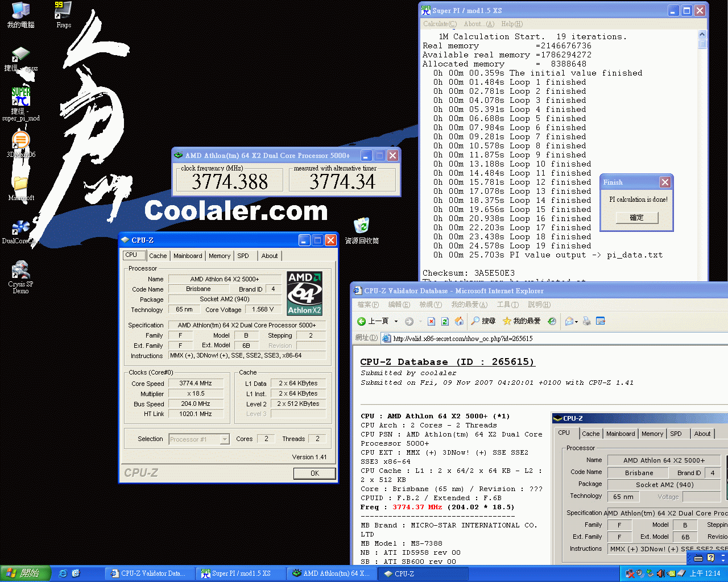The width and height of the screenshot is (728, 582).
Task: Open About menu in Super PI
Action: point(479,24)
